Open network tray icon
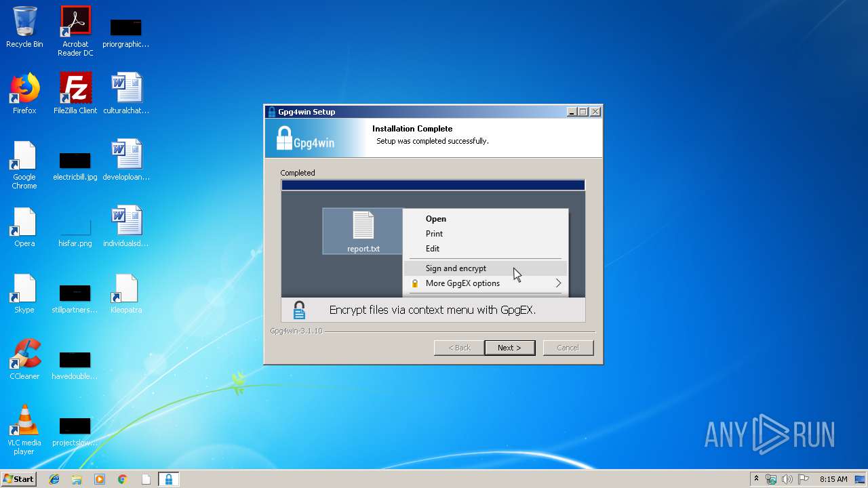The image size is (868, 488). click(771, 479)
